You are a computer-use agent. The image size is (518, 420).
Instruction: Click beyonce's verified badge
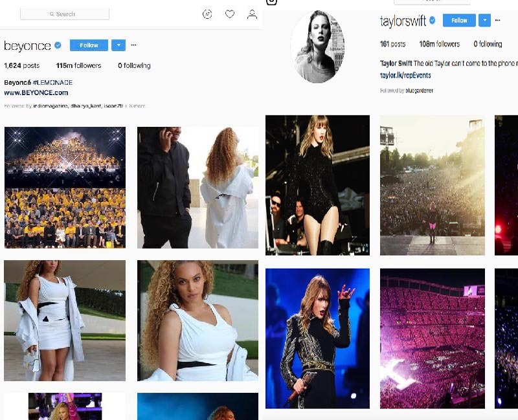click(x=58, y=45)
